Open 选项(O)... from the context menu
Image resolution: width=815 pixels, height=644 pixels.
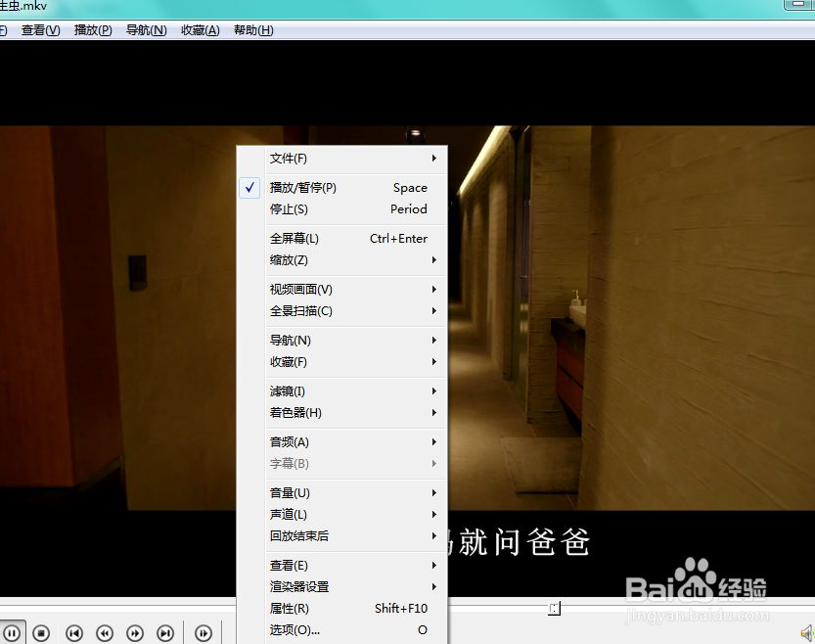click(x=343, y=630)
